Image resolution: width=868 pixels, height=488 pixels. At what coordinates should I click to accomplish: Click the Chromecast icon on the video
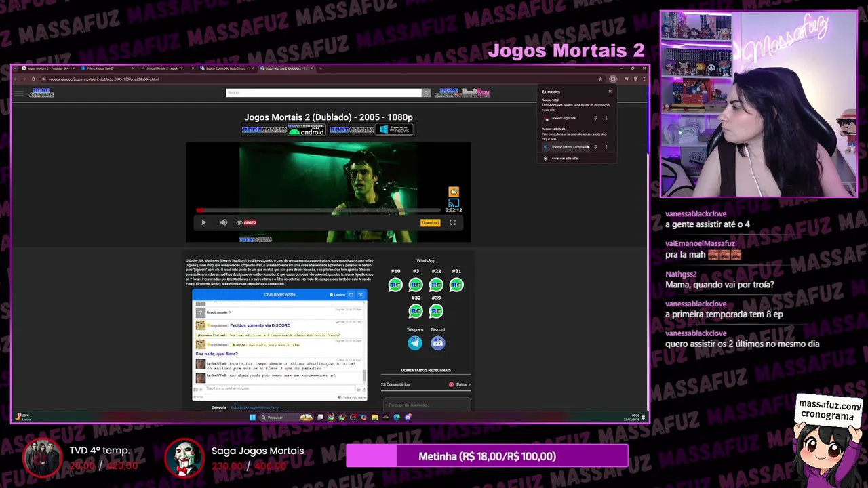coord(454,202)
